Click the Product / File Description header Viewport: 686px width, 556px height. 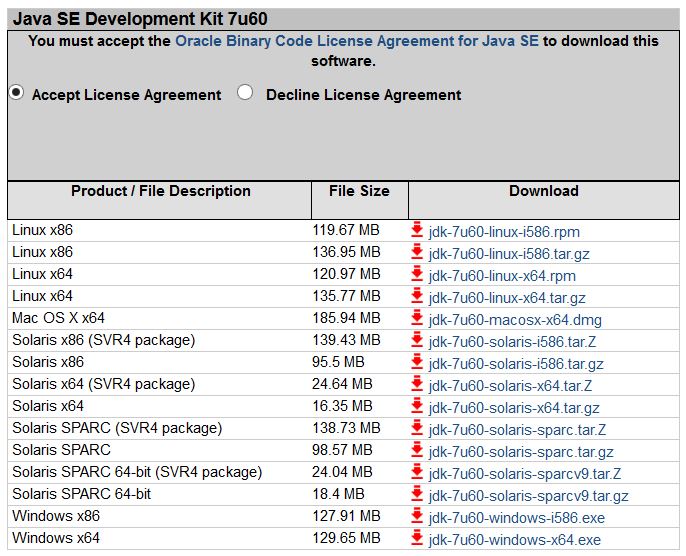tap(161, 191)
